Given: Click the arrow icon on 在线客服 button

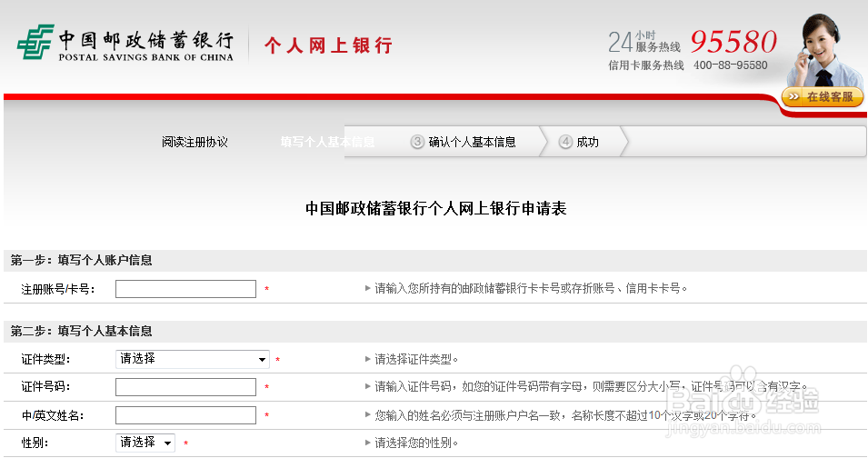Looking at the screenshot, I should pos(793,96).
